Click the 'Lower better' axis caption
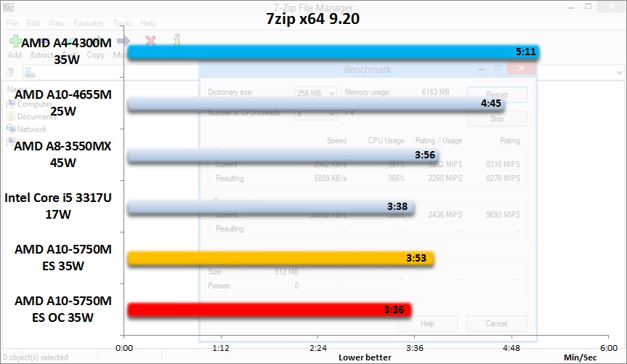627x364 pixels. tap(365, 357)
